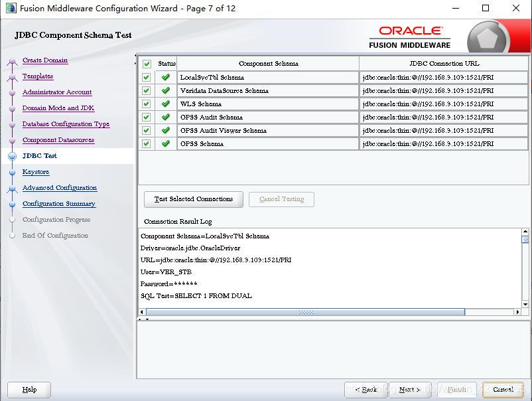Click the Advanced Configuration step node icon
Screen dimensions: 532x401
(x=12, y=189)
